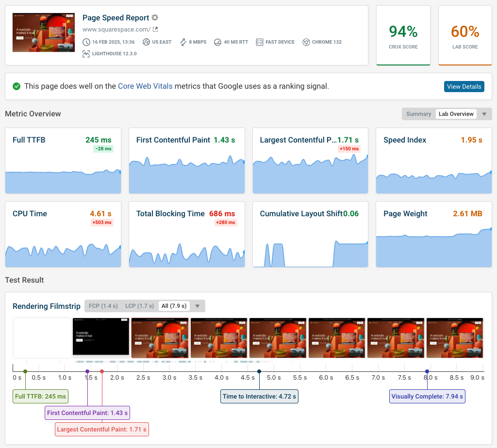Click the +280 ms Blocking Time change badge
Screen dimensions: 497x448
pos(225,223)
